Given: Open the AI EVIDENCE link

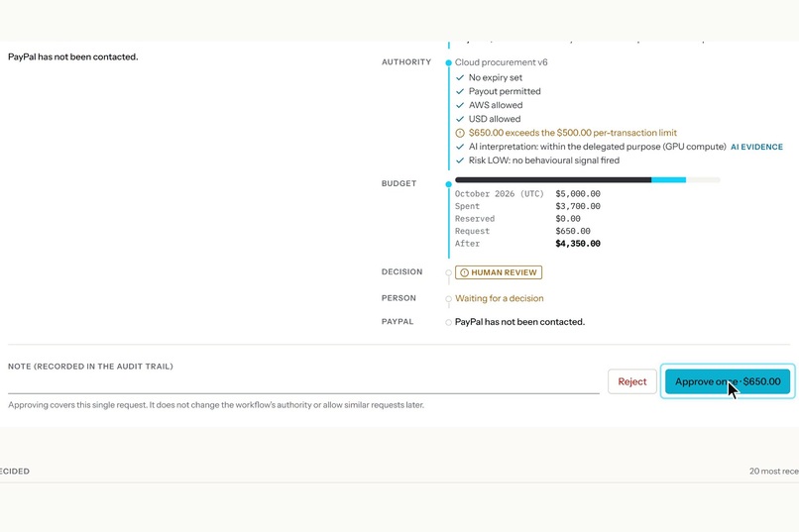Looking at the screenshot, I should (x=756, y=147).
